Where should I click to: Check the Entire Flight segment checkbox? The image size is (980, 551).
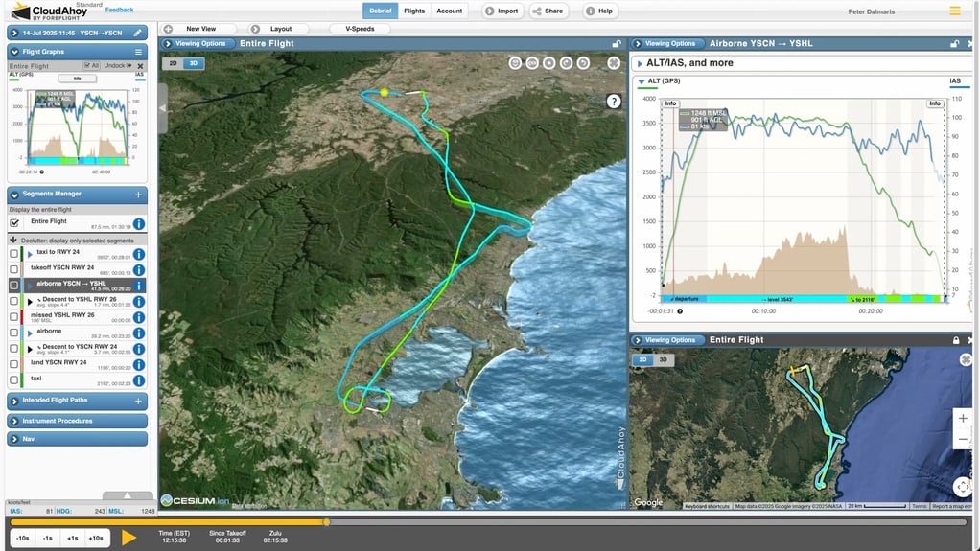click(x=13, y=223)
